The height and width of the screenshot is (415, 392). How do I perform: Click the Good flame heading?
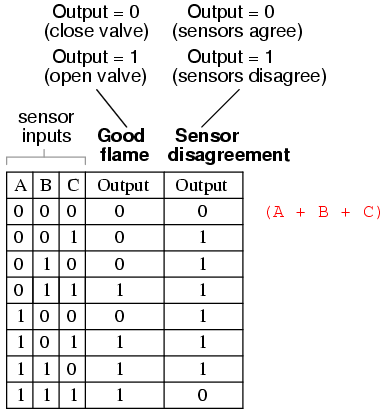tap(123, 145)
